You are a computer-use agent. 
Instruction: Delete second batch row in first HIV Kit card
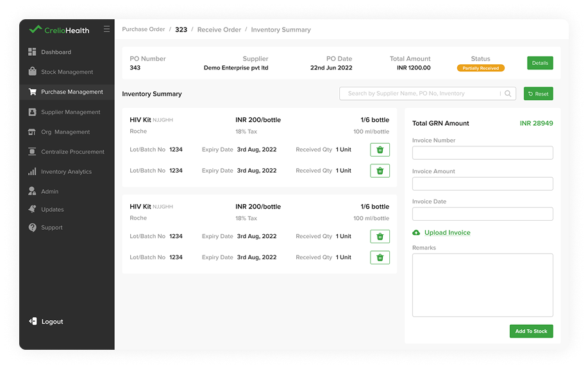point(380,171)
